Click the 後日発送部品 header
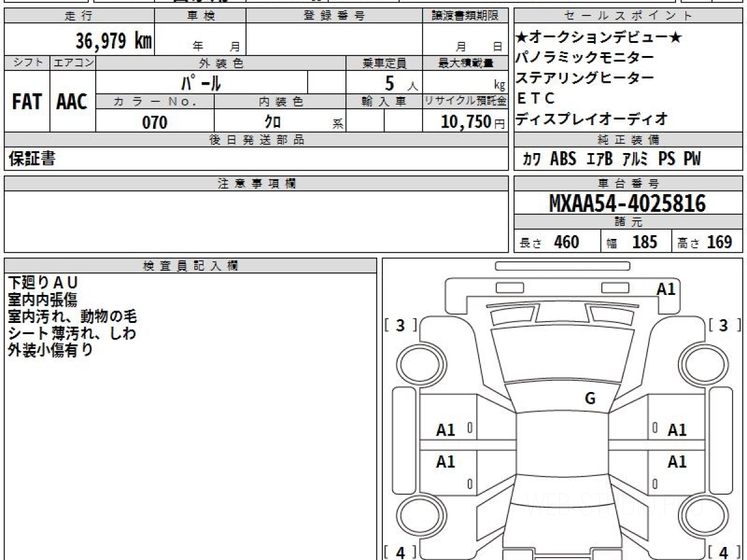Screen dimensions: 747x560 tap(256, 139)
